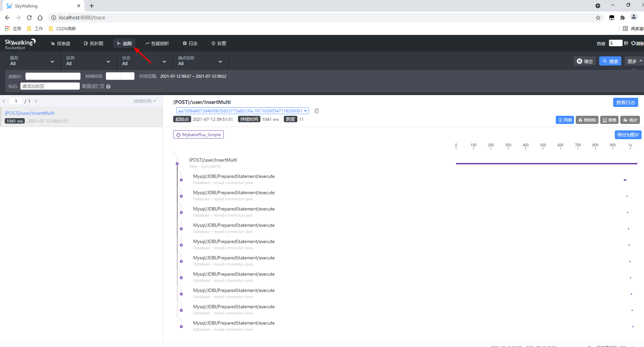Bookmark page with star icon
Screen dimensions: 644x347
pos(598,18)
